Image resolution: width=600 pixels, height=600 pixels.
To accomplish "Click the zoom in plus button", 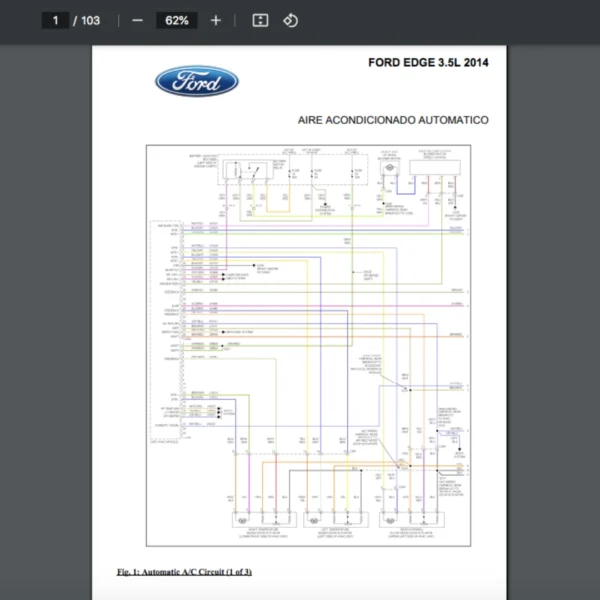I will (x=216, y=20).
